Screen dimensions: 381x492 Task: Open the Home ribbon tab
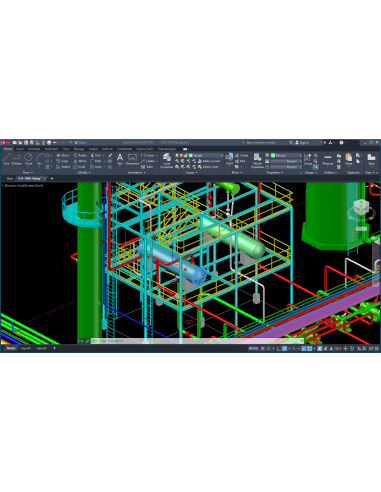(8, 149)
